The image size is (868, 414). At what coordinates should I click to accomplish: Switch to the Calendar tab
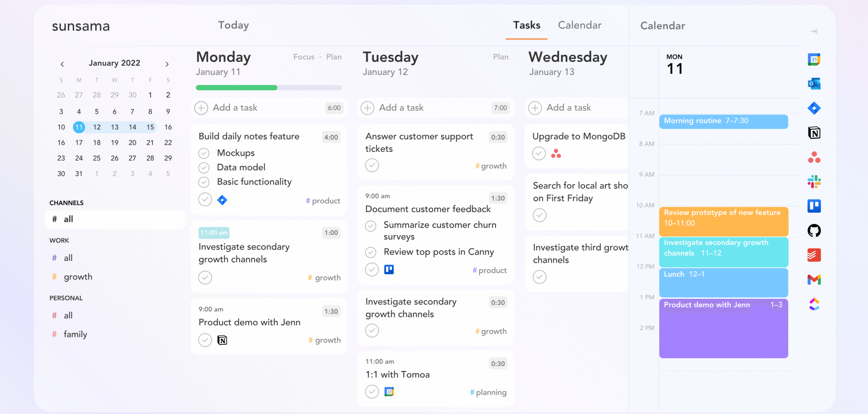[x=579, y=25]
